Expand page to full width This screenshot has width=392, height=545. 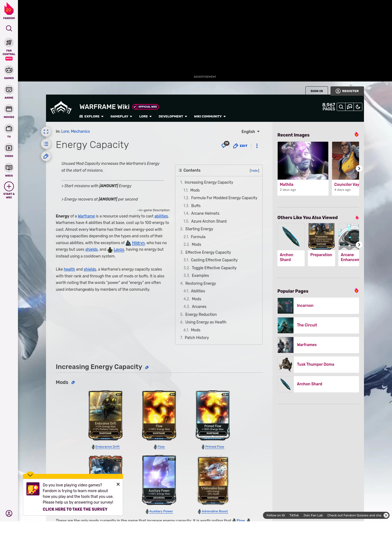tap(46, 132)
